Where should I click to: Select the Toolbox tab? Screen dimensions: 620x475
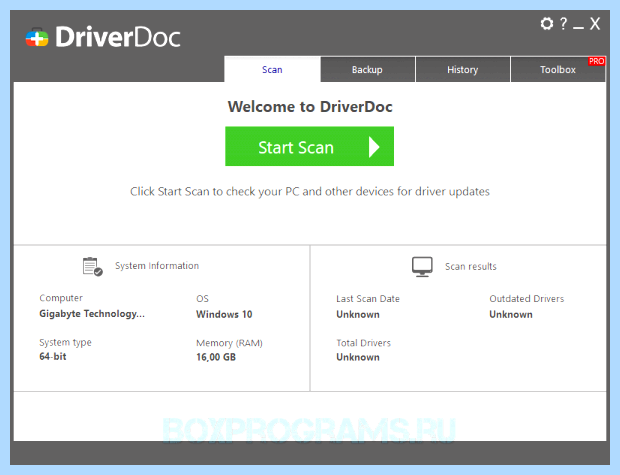[x=558, y=70]
